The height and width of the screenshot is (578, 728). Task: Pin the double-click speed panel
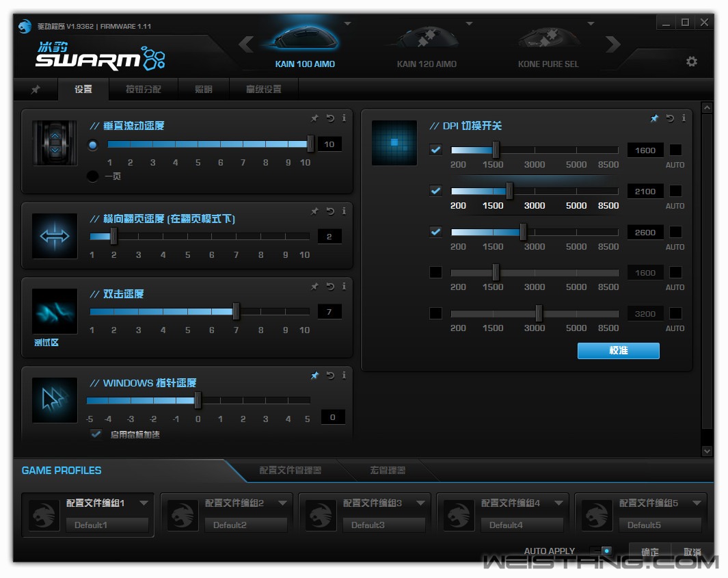click(x=315, y=286)
